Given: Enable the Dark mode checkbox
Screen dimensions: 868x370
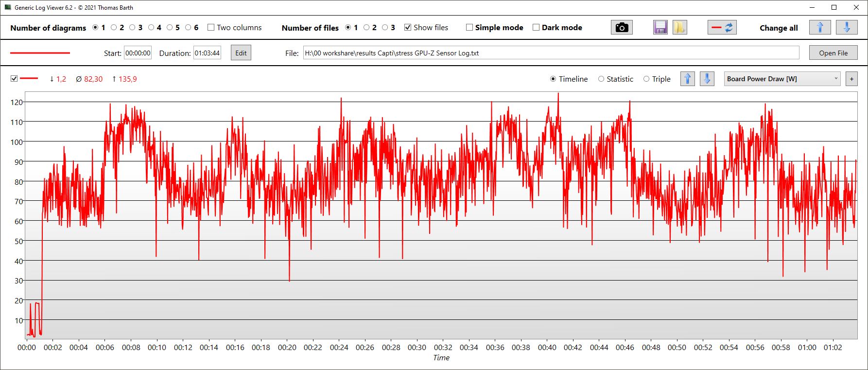Looking at the screenshot, I should click(536, 28).
